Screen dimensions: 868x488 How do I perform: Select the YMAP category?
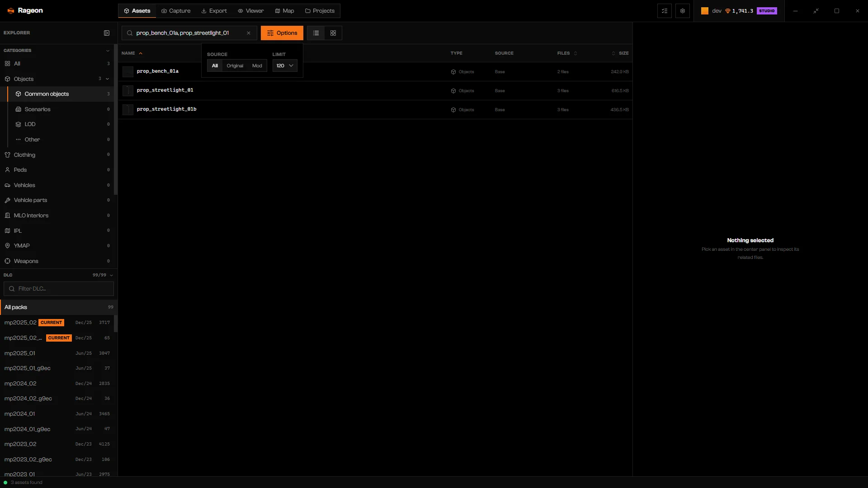tap(57, 246)
